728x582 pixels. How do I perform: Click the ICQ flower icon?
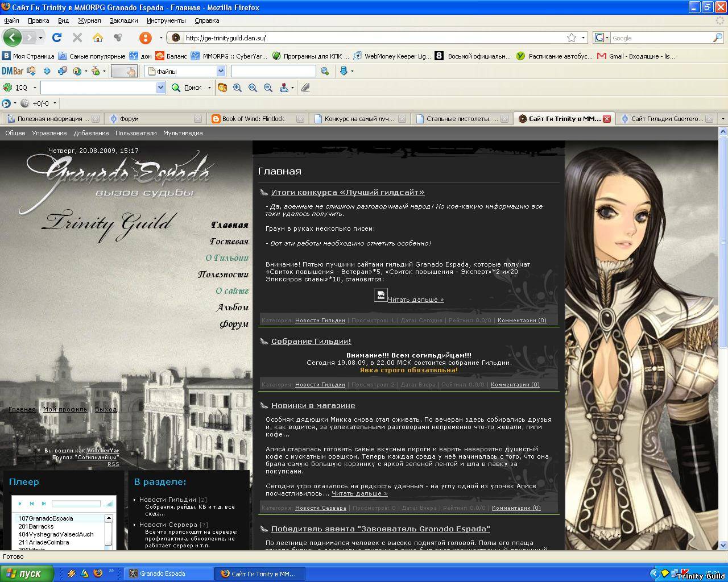[x=8, y=88]
